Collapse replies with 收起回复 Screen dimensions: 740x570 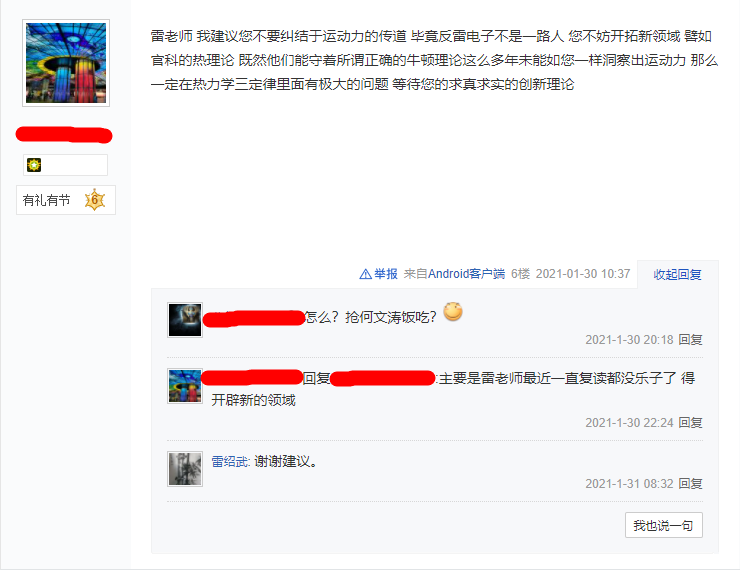(x=677, y=275)
